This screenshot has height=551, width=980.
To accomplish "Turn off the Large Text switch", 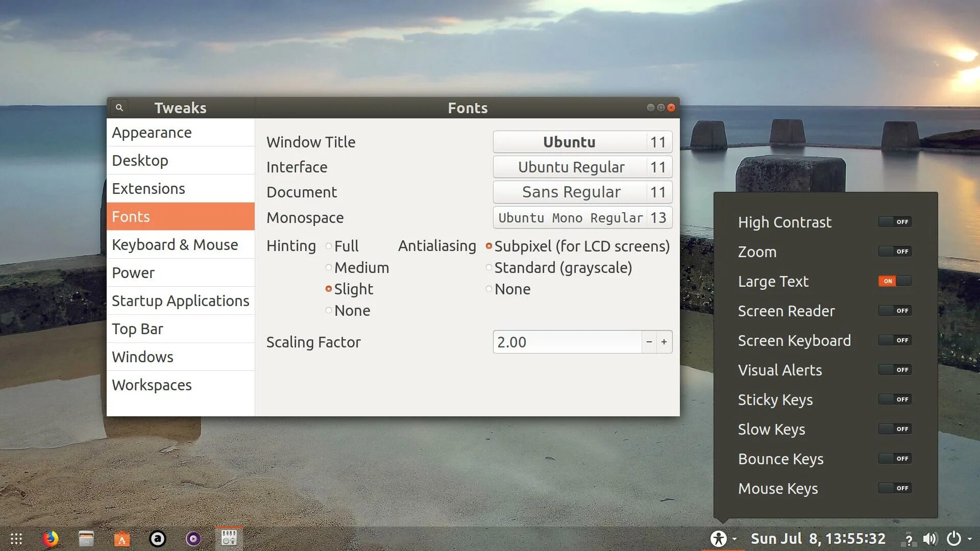I will pos(894,281).
